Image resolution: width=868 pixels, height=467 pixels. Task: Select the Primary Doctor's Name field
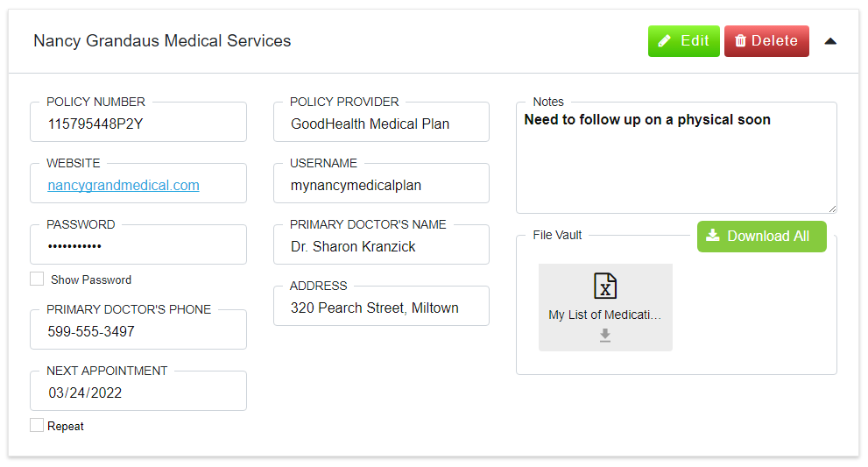(x=381, y=244)
